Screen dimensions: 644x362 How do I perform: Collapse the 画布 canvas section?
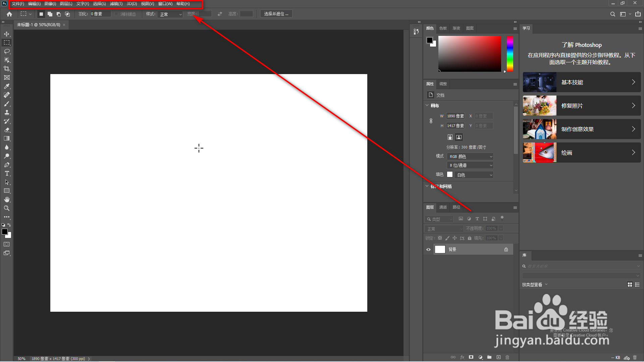[427, 105]
